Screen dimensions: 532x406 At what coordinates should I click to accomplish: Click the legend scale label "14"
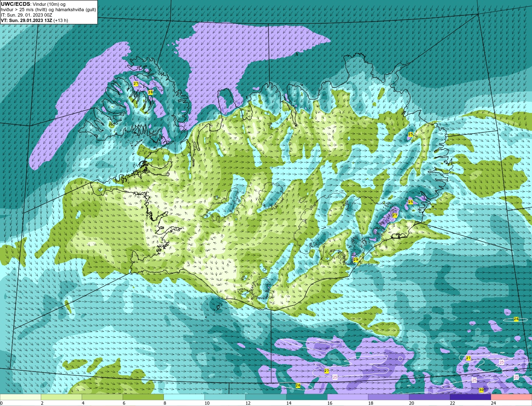point(288,403)
